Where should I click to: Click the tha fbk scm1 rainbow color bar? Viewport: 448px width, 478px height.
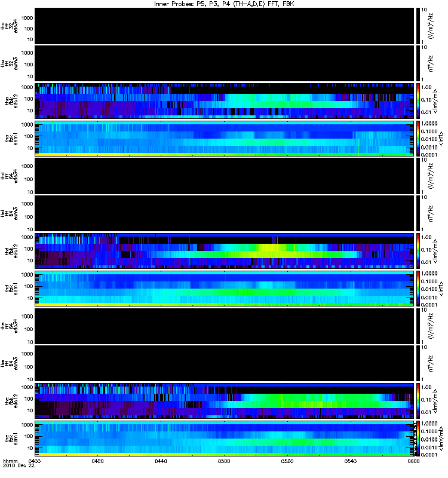pyautogui.click(x=418, y=139)
